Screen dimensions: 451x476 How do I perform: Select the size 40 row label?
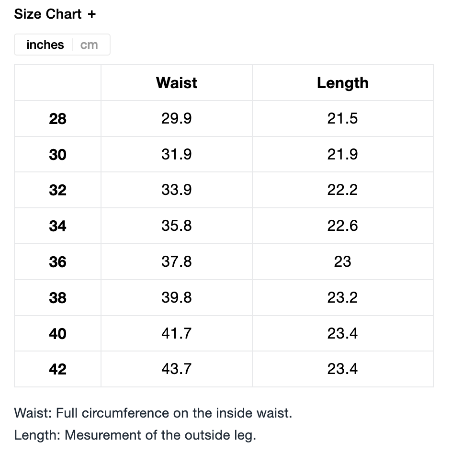[x=57, y=333]
